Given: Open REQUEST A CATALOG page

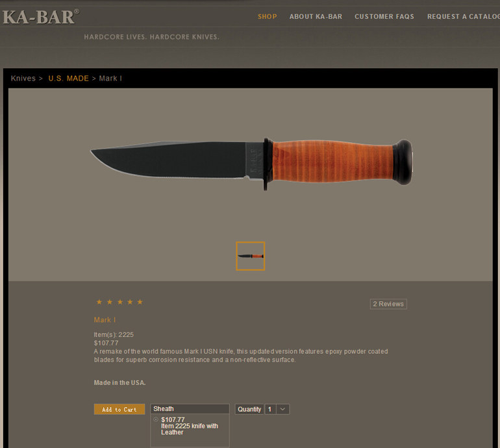Looking at the screenshot, I should point(464,17).
